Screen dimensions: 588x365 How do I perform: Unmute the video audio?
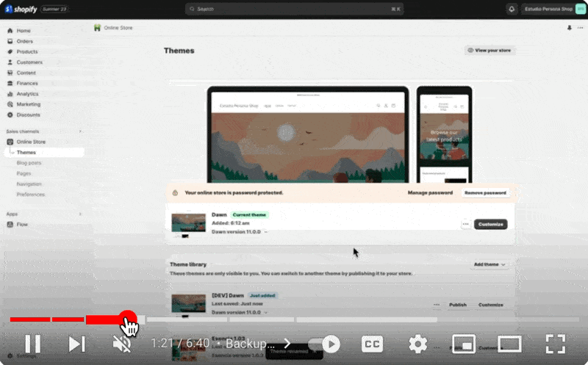(x=122, y=344)
